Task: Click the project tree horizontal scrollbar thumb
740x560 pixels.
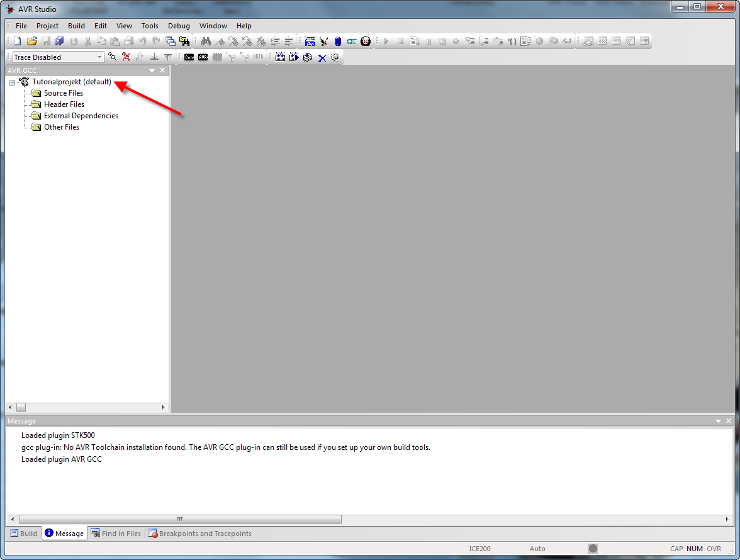Action: click(x=21, y=407)
